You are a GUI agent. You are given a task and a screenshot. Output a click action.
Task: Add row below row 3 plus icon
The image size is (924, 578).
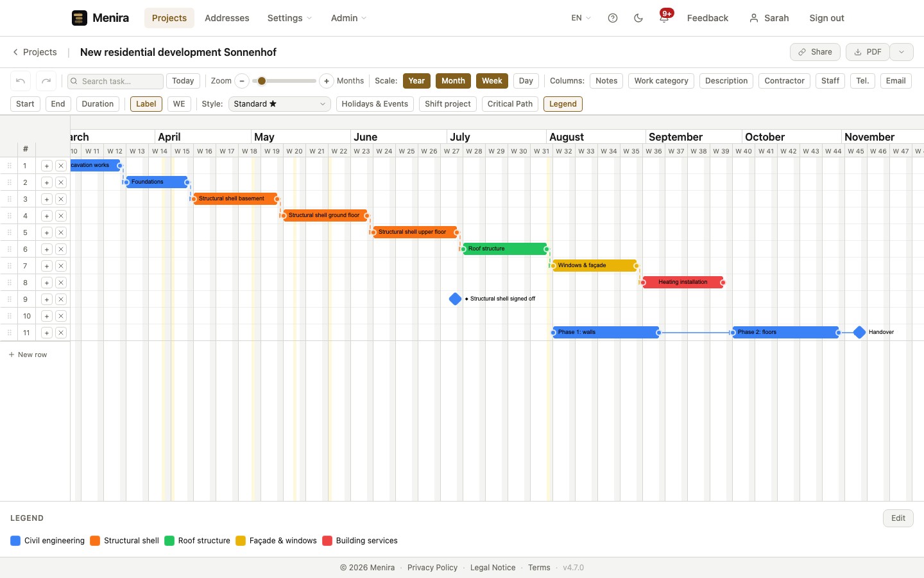47,199
